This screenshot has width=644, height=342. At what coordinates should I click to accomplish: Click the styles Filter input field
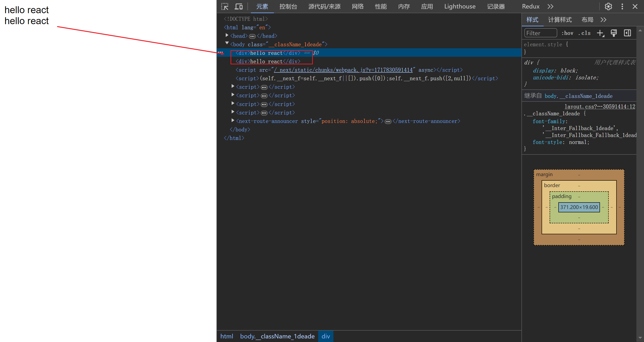(x=540, y=33)
